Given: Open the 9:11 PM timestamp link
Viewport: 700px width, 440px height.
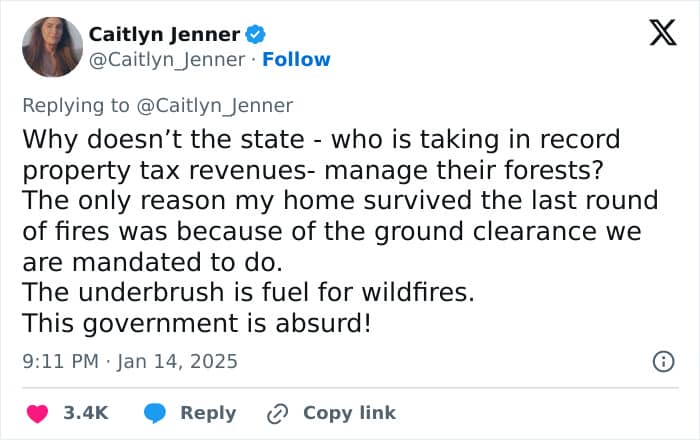Looking at the screenshot, I should tap(60, 361).
